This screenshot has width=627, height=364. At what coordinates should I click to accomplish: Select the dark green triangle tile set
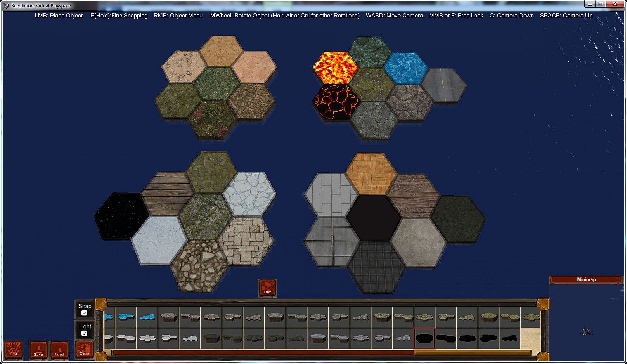tap(296, 338)
